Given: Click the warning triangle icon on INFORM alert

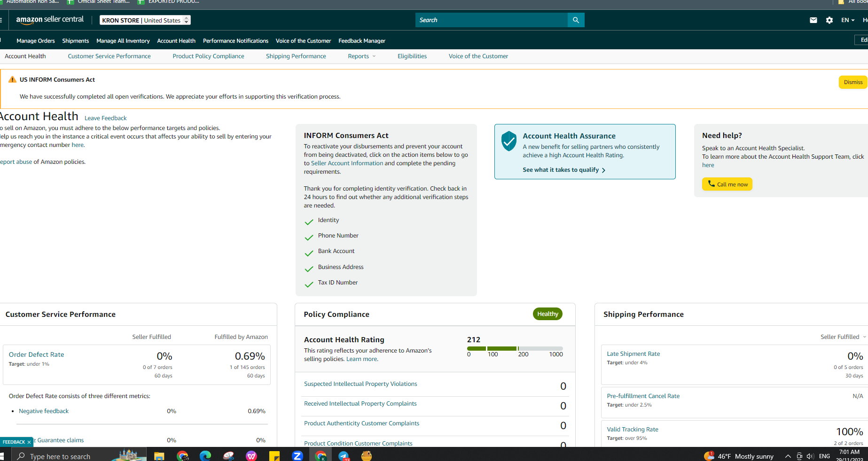Looking at the screenshot, I should (12, 79).
